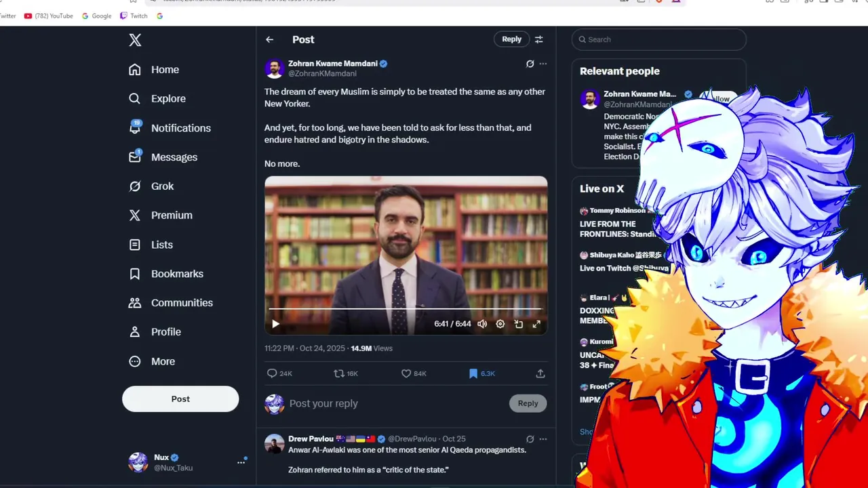The image size is (868, 488).
Task: Click Grok icon on Drew Pavlou's reply
Action: click(530, 439)
